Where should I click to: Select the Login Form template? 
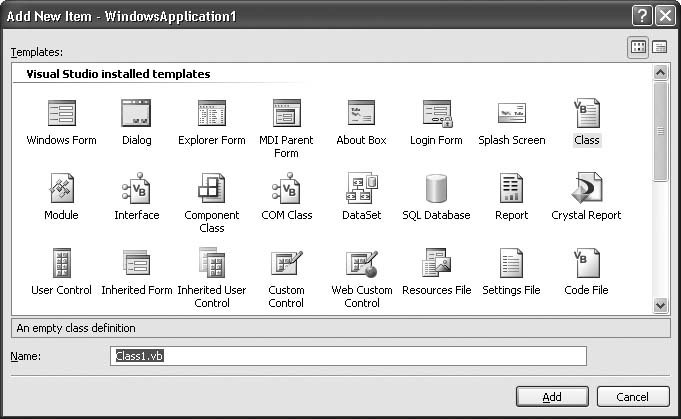(436, 113)
